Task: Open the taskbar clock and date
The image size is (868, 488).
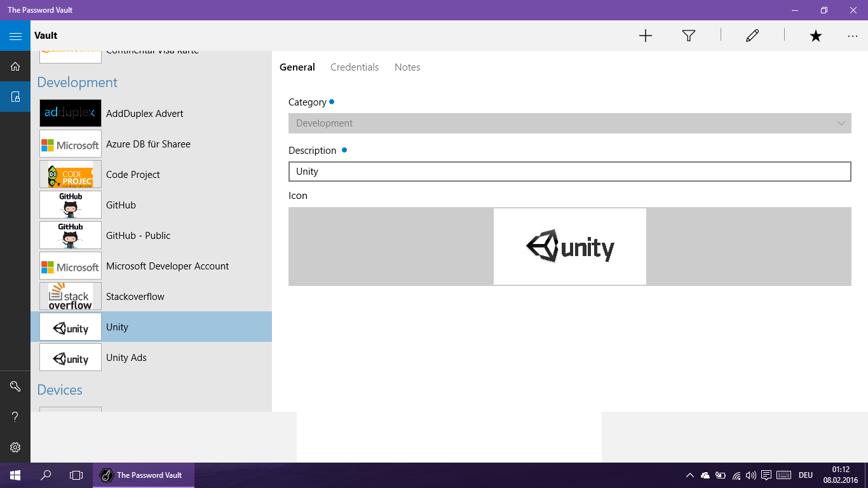Action: click(x=841, y=475)
